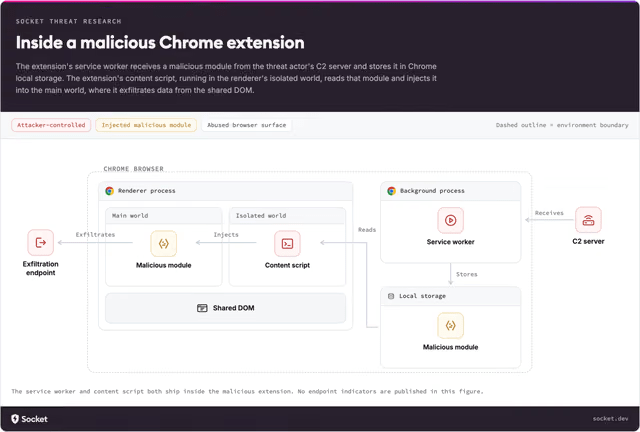Screen dimensions: 640x432
Task: Click the CHROME BROWSER boundary label
Action: (x=133, y=169)
